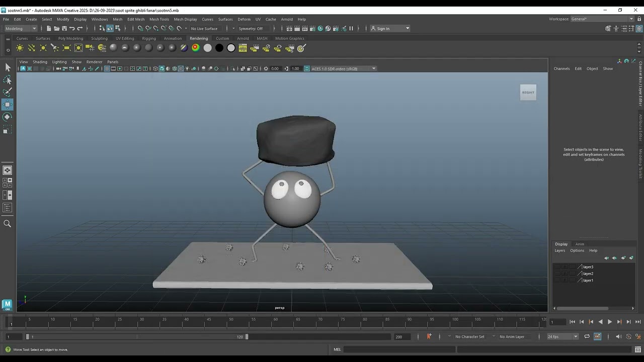644x362 pixels.
Task: Select the Move tool in toolbox
Action: point(8,105)
